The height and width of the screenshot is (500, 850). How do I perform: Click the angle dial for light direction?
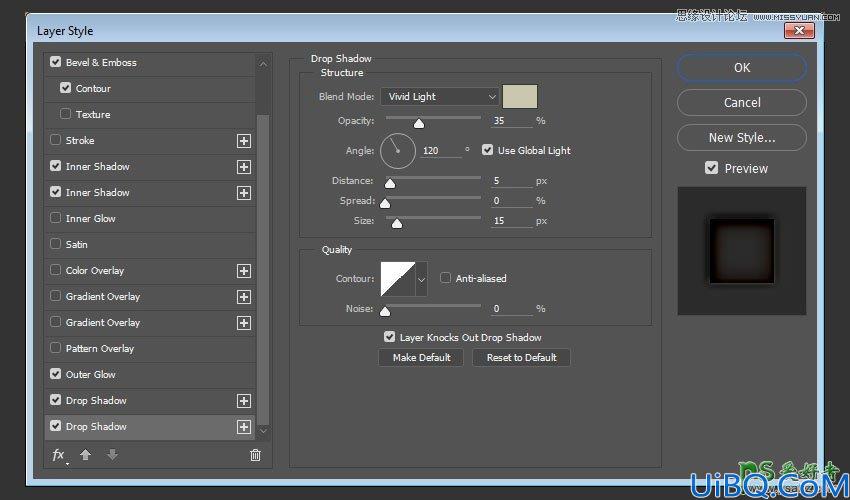(398, 151)
